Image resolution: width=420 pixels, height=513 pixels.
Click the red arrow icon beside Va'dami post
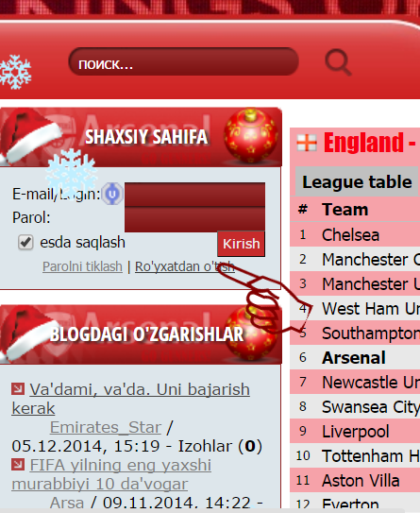click(x=18, y=388)
